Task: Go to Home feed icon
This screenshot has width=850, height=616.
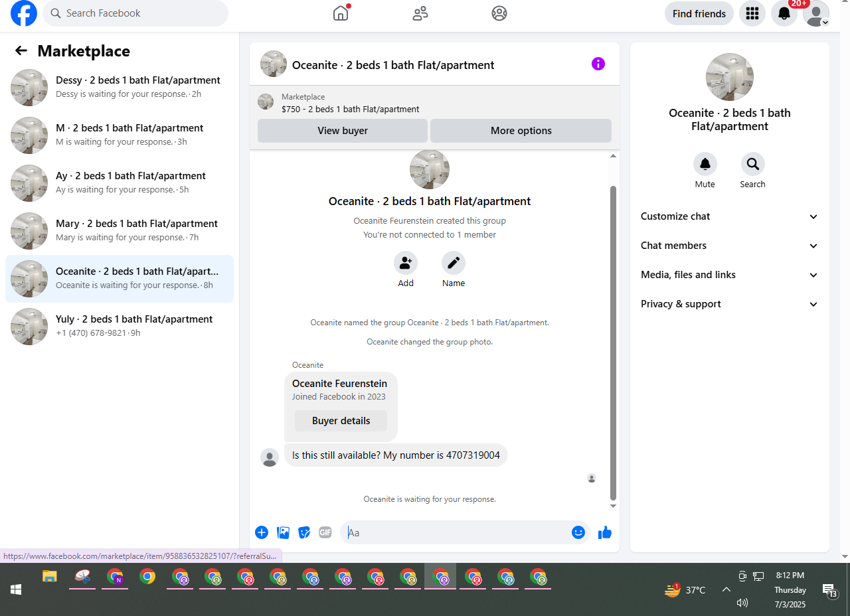Action: 341,13
